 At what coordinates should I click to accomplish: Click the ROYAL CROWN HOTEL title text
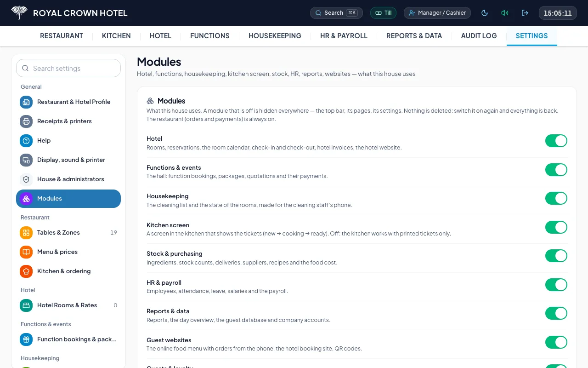(x=80, y=13)
